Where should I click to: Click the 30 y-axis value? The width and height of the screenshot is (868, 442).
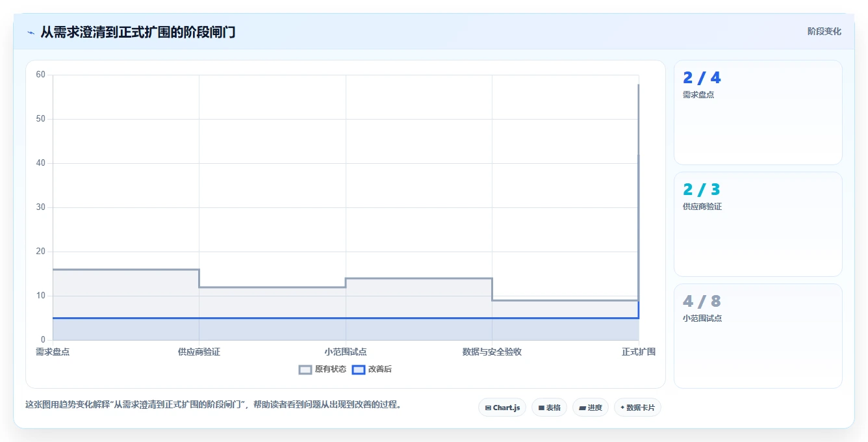coord(41,207)
